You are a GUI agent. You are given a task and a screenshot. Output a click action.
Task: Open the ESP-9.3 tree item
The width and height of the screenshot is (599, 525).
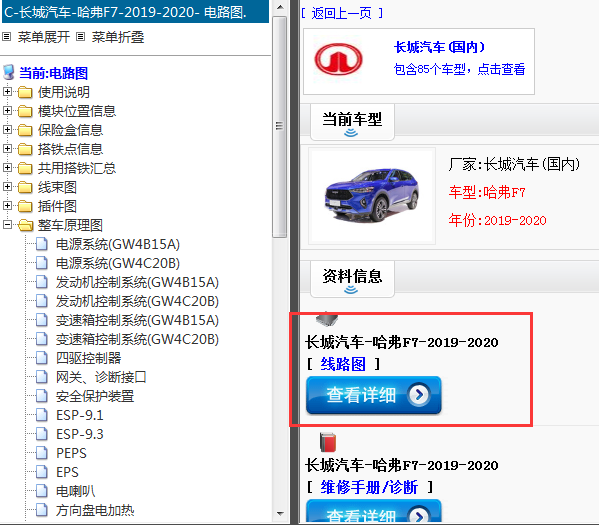click(79, 434)
